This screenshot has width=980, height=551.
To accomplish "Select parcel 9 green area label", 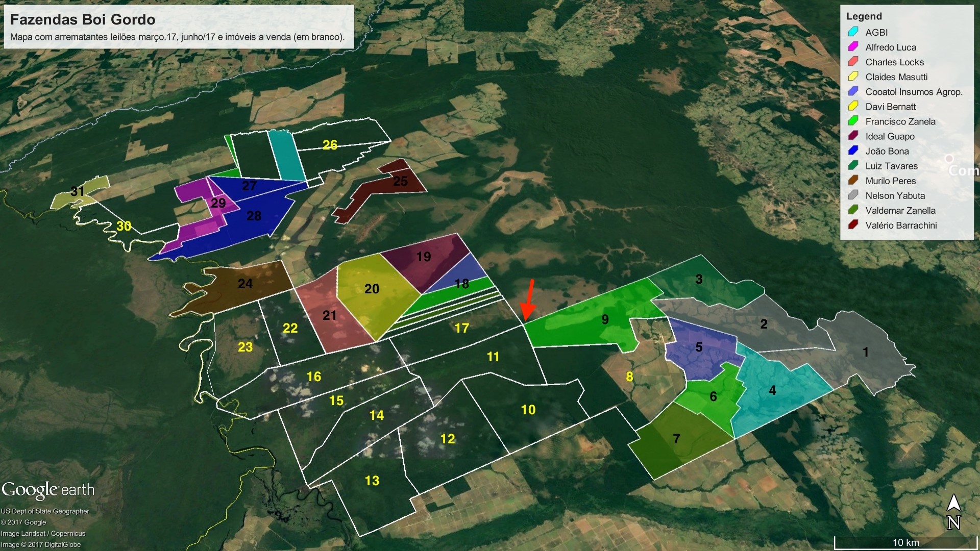I will (605, 319).
